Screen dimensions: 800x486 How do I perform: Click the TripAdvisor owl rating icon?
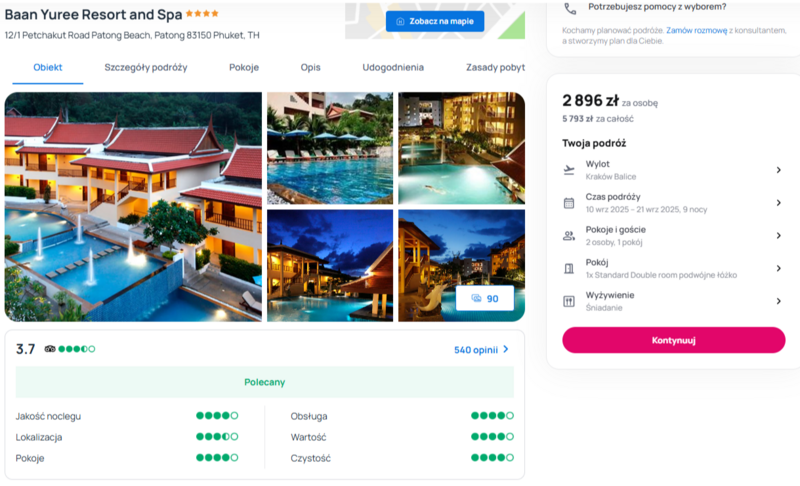coord(49,349)
